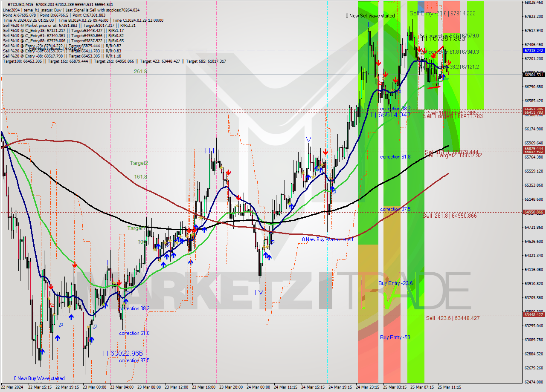
Task: Click the '22 Mar 19:15' time label
Action: coord(67,387)
